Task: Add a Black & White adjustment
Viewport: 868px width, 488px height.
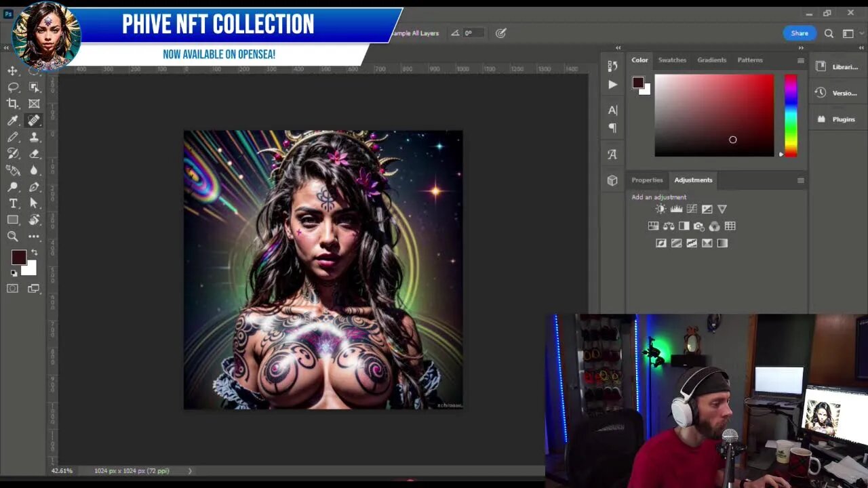Action: [x=684, y=226]
